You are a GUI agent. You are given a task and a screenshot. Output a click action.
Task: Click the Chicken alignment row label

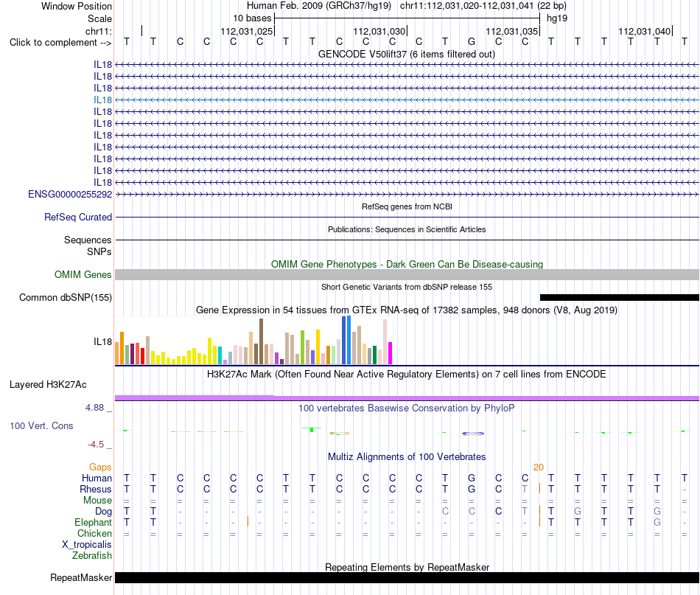(x=94, y=533)
